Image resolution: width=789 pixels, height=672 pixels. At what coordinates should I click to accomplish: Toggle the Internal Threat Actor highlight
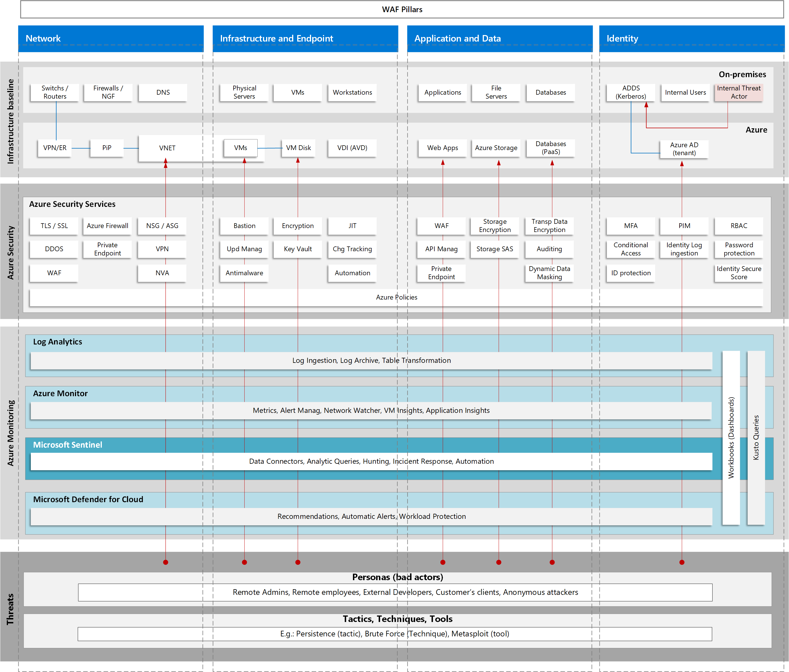(x=739, y=92)
